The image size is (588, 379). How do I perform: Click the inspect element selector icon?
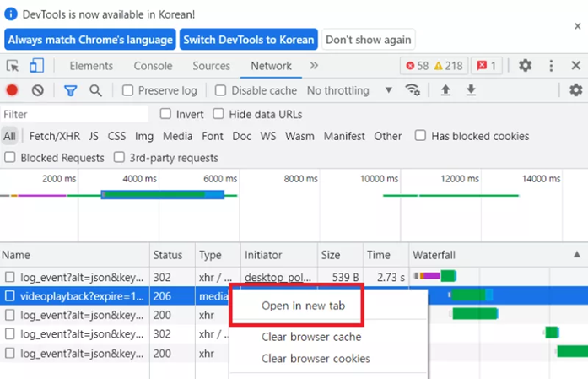coord(13,66)
